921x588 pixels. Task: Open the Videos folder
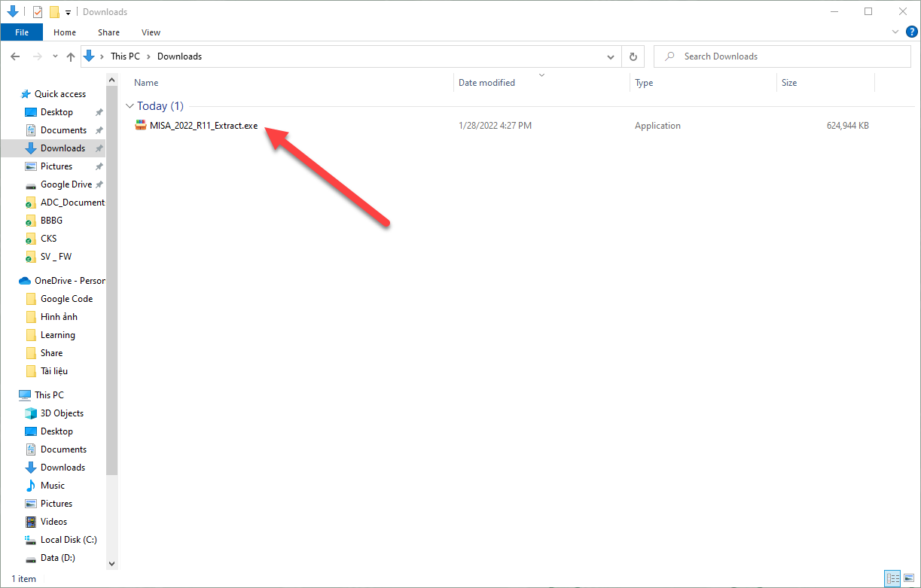[x=53, y=522]
